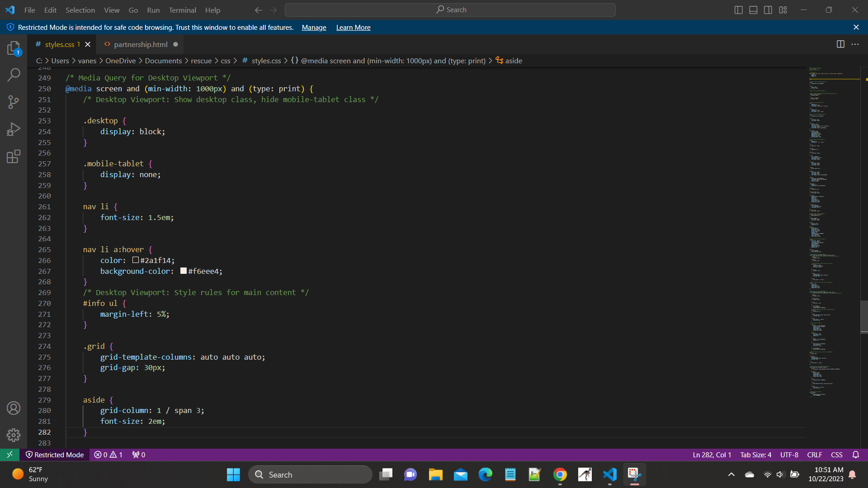This screenshot has width=868, height=488.
Task: Click the #f6eee4 color swatch
Action: (x=184, y=271)
